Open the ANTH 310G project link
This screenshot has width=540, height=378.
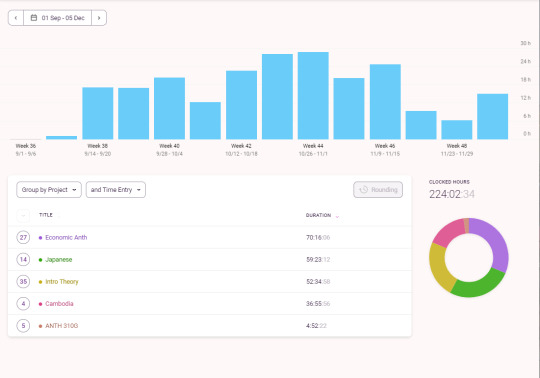[x=62, y=326]
